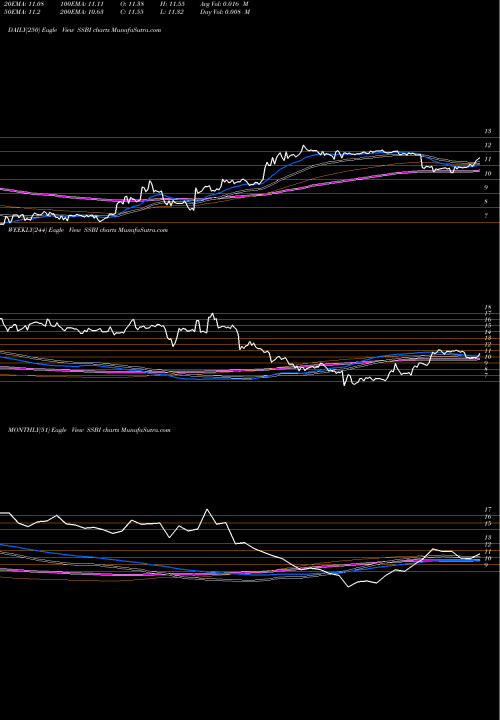Click the 50EMA value label
Viewport: 500px width, 720px height.
point(22,12)
